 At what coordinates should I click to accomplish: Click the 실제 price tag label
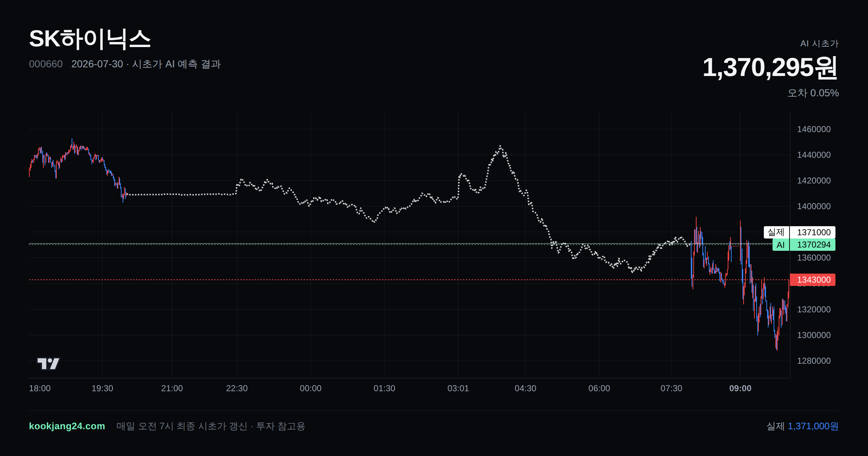(776, 232)
